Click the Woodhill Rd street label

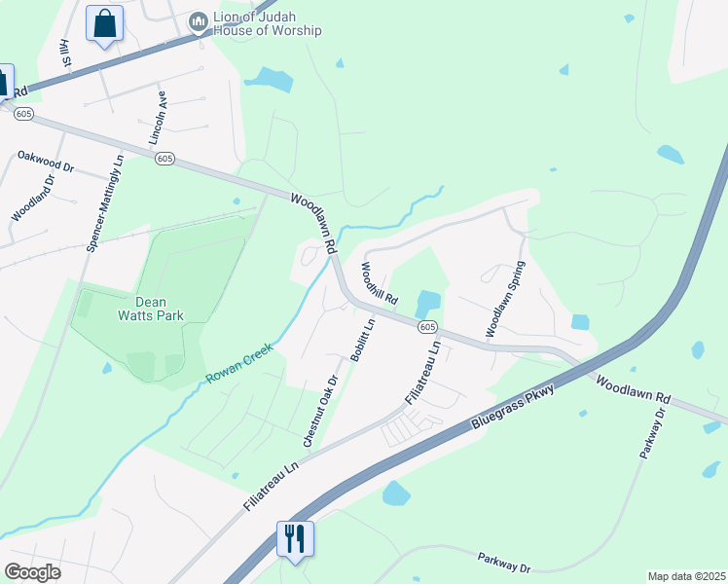pyautogui.click(x=380, y=283)
